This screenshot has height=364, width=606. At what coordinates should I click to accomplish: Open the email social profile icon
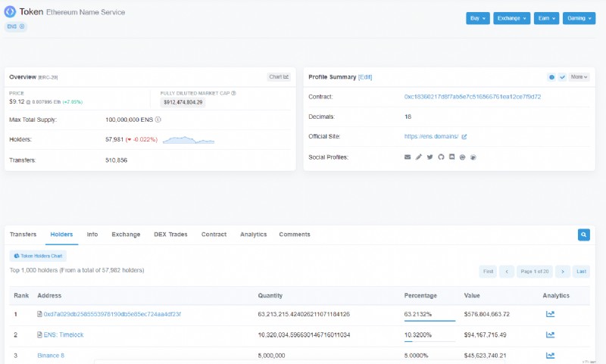pos(408,157)
